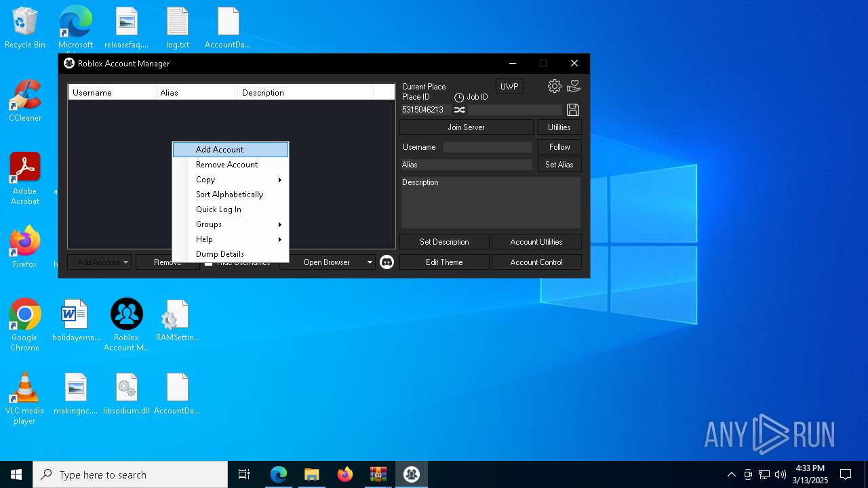Click WinRAR icon in taskbar
868x488 pixels.
[378, 474]
